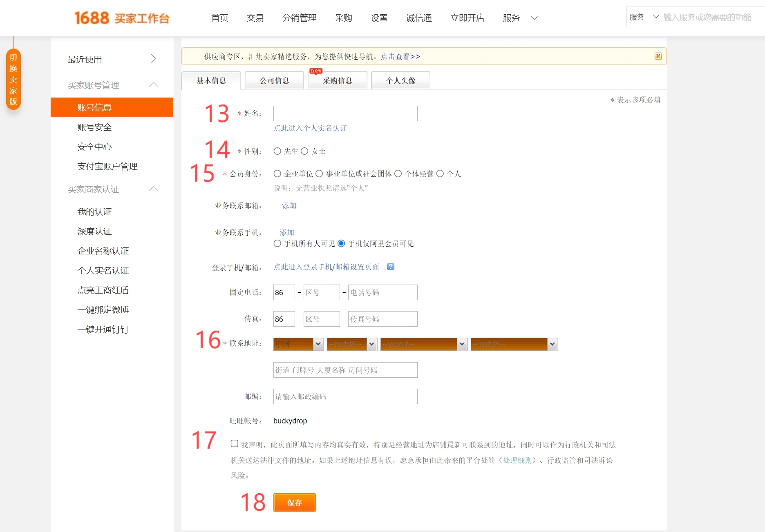Screen dimensions: 765x532
Task: Focus the 邮编 postal code field
Action: pyautogui.click(x=345, y=396)
